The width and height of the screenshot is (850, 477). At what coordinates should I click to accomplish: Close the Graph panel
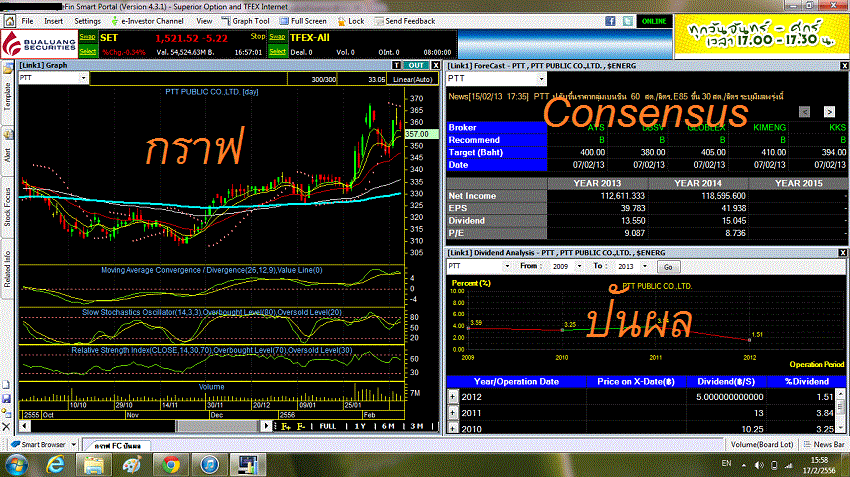(435, 65)
